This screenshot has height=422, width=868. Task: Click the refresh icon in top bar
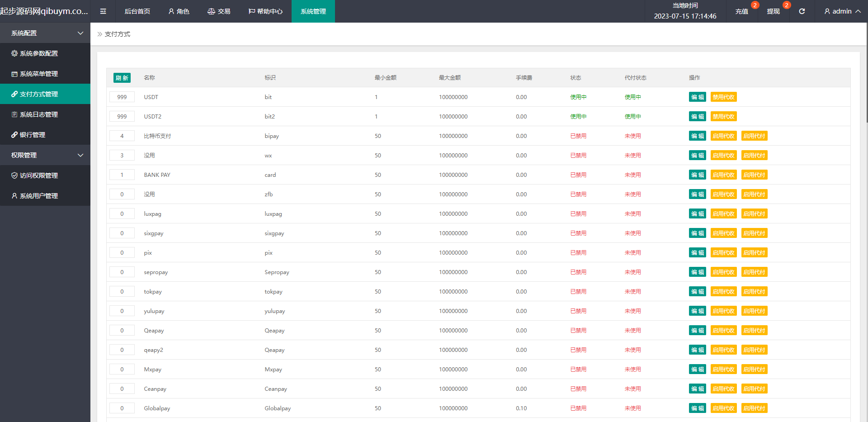(x=802, y=11)
